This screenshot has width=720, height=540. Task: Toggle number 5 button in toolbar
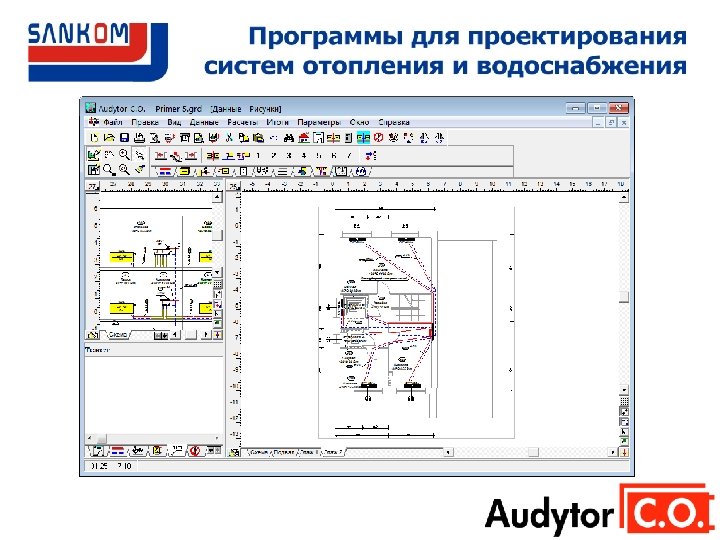(x=319, y=155)
